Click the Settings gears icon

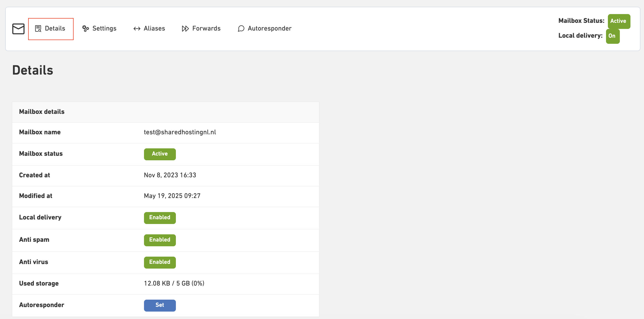coord(85,28)
